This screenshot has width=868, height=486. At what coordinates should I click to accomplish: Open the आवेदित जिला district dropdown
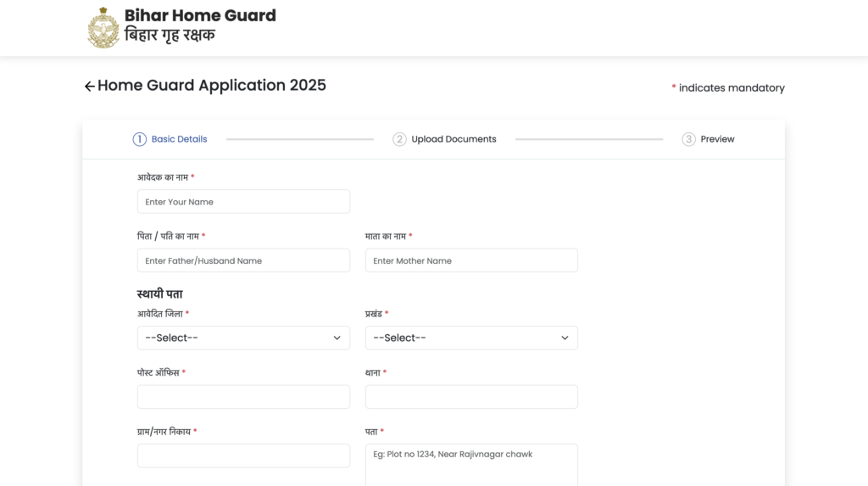(x=243, y=338)
